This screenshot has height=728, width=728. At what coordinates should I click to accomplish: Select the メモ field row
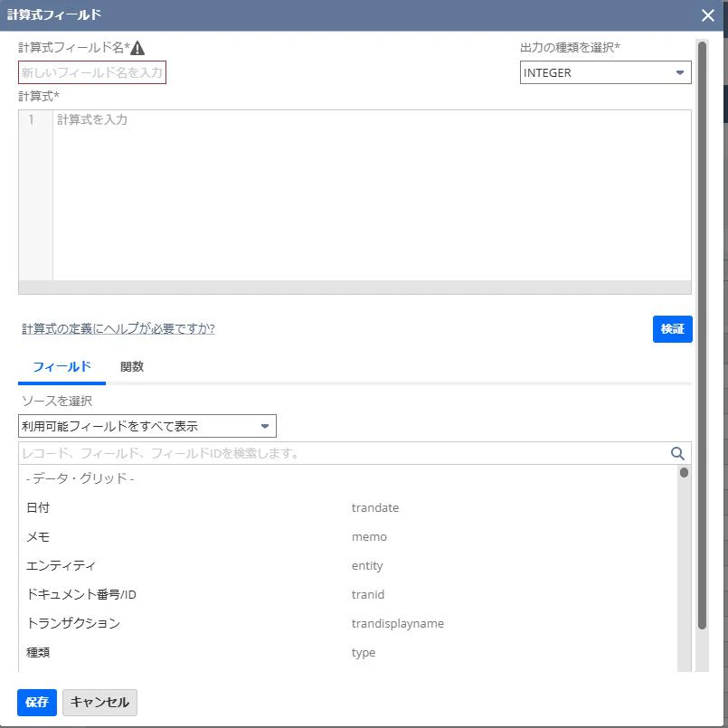coord(348,536)
